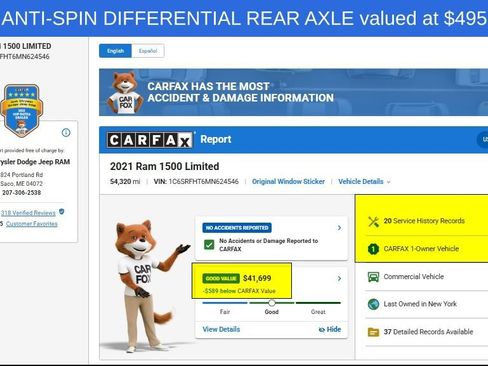Click the Commercial Vehicle car icon
488x366 pixels.
[373, 277]
